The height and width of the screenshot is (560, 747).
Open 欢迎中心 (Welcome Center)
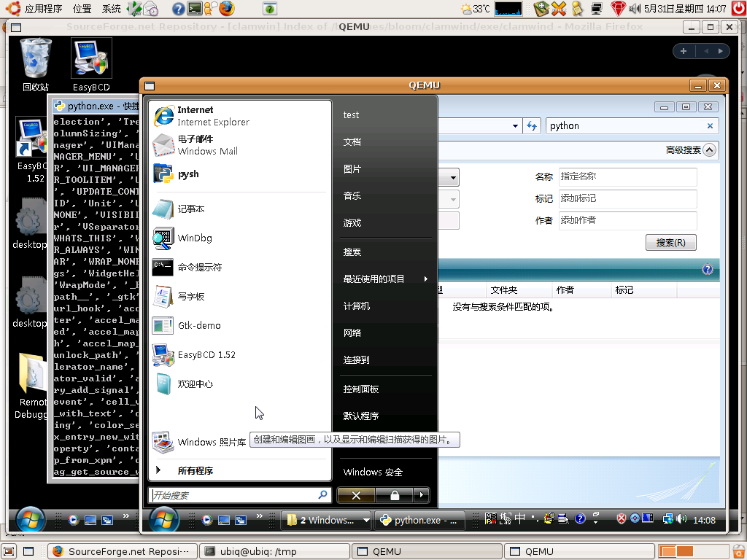coord(239,384)
